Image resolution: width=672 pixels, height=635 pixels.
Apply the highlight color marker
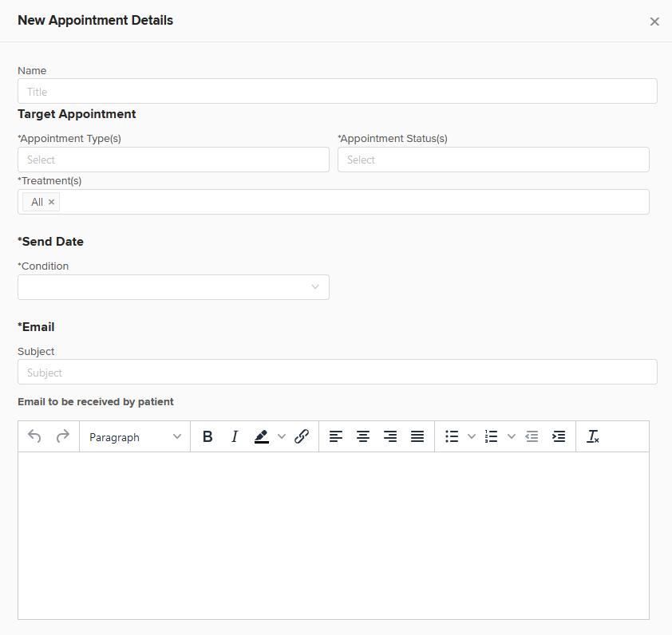click(262, 436)
